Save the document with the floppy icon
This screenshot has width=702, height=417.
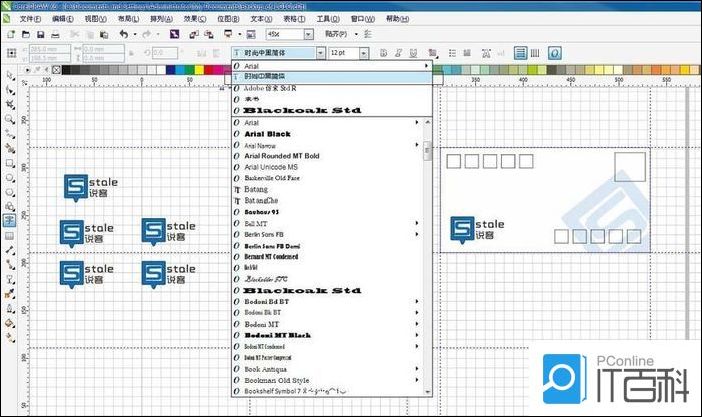coord(40,34)
